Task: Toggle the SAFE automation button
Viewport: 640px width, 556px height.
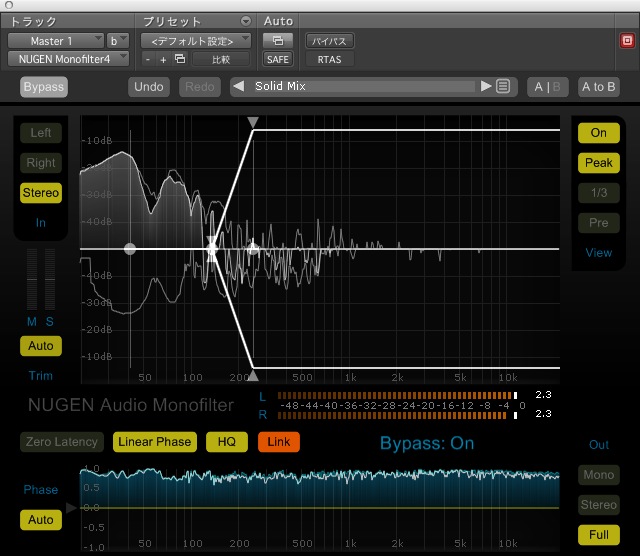Action: [278, 60]
